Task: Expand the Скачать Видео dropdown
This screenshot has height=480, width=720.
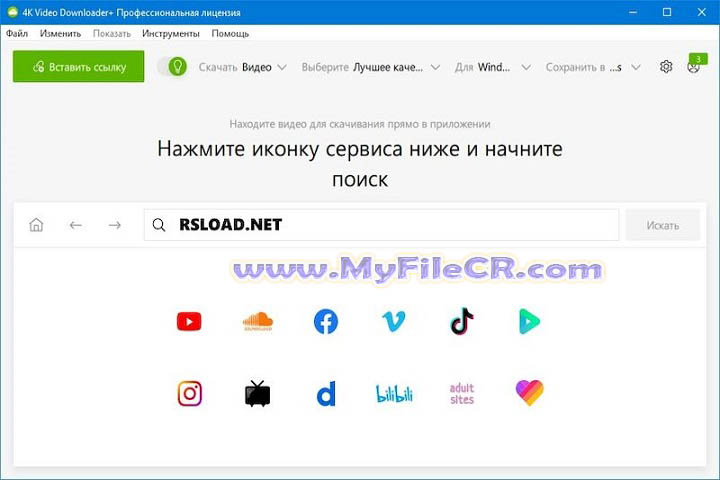Action: pyautogui.click(x=243, y=68)
